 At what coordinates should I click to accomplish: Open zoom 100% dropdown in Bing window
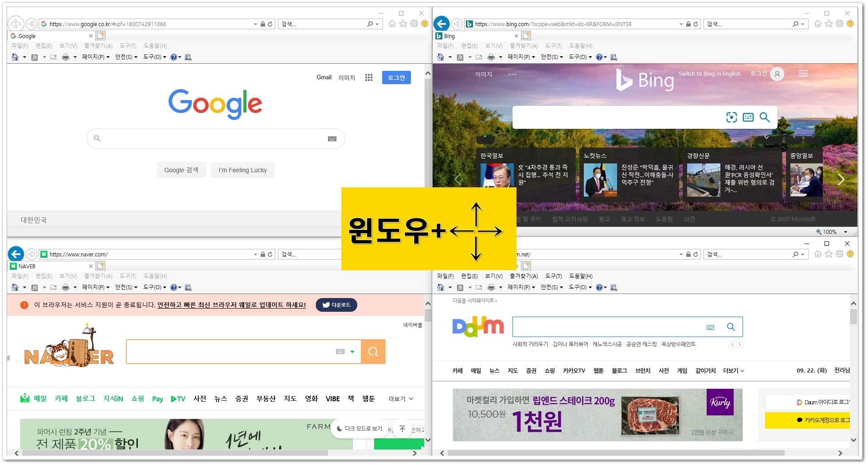click(845, 232)
